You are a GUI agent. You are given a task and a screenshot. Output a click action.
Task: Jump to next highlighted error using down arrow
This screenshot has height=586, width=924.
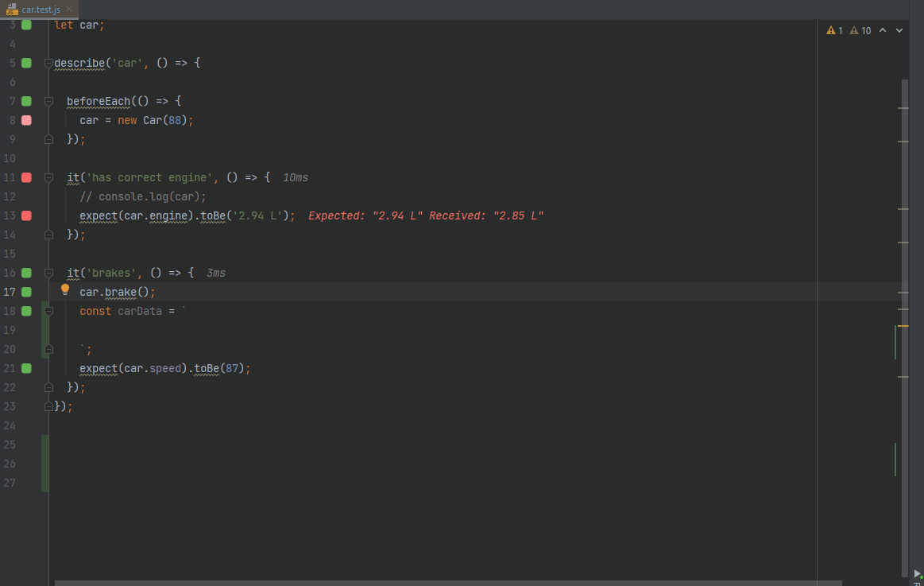click(899, 31)
